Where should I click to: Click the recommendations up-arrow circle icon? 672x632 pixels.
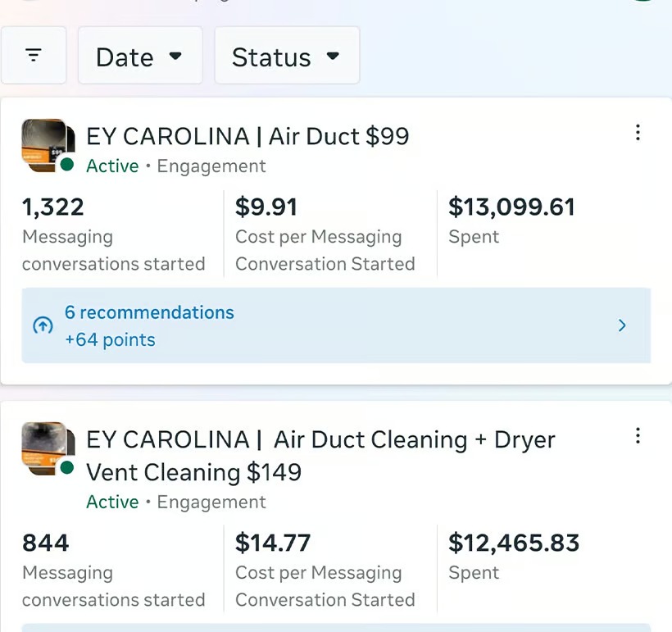(x=43, y=325)
